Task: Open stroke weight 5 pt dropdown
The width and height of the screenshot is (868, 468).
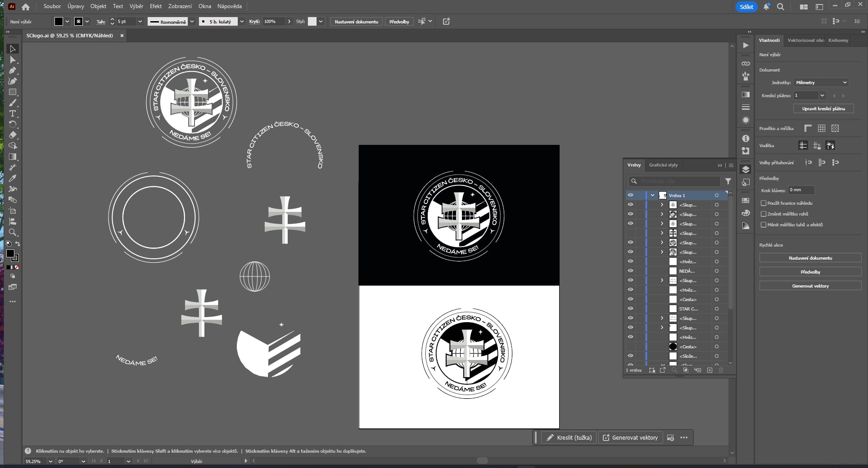Action: coord(140,22)
